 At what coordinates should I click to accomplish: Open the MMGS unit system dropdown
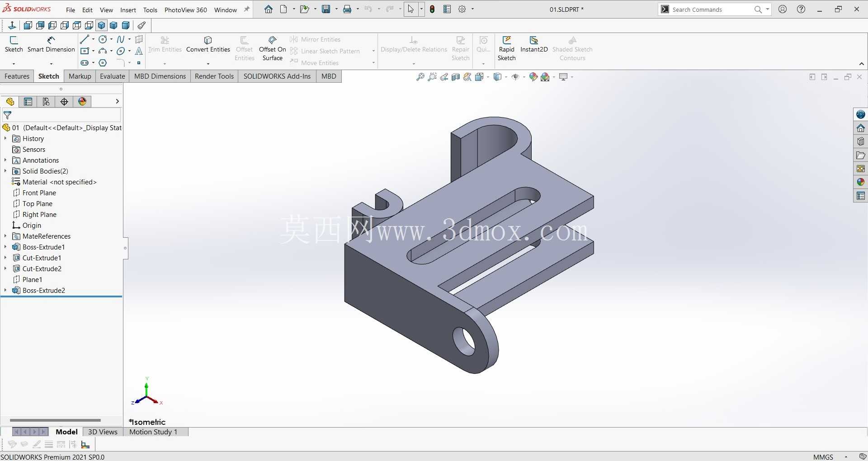pos(846,457)
